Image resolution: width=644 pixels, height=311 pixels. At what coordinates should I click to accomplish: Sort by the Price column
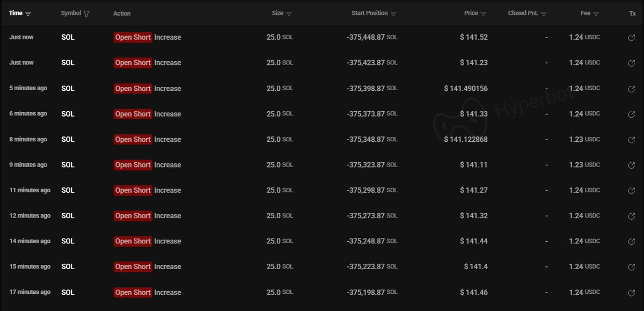[484, 13]
